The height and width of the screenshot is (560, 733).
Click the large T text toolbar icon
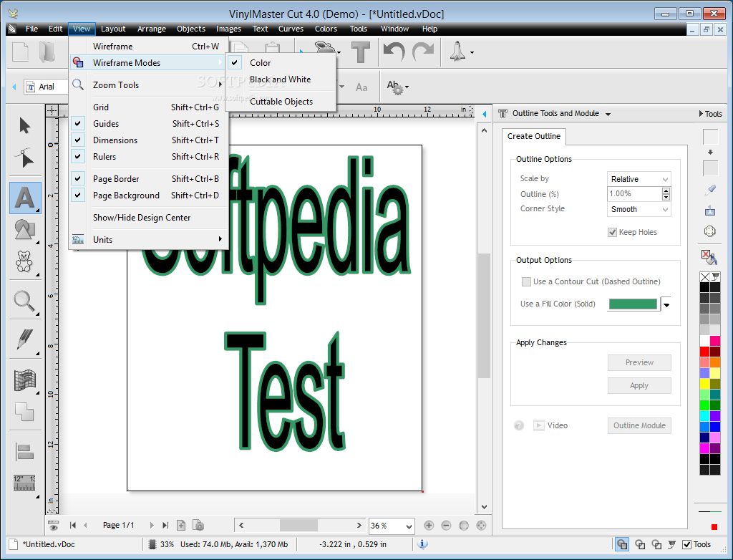pyautogui.click(x=361, y=52)
